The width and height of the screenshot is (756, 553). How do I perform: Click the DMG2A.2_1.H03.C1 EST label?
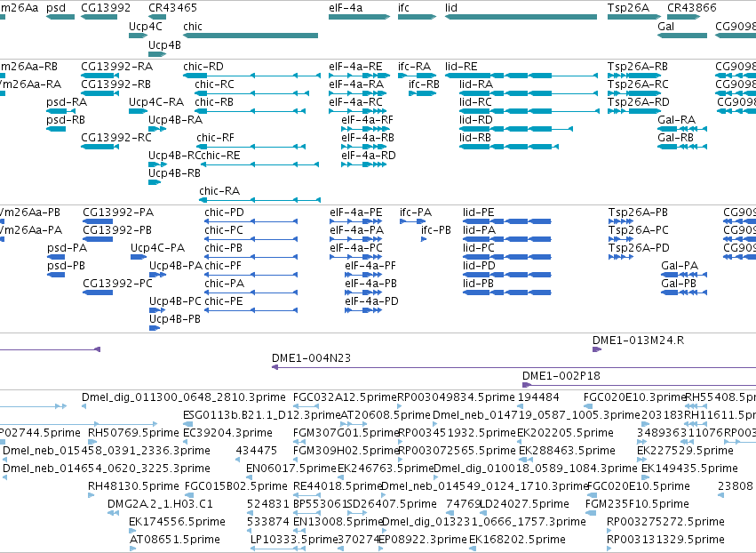(160, 504)
